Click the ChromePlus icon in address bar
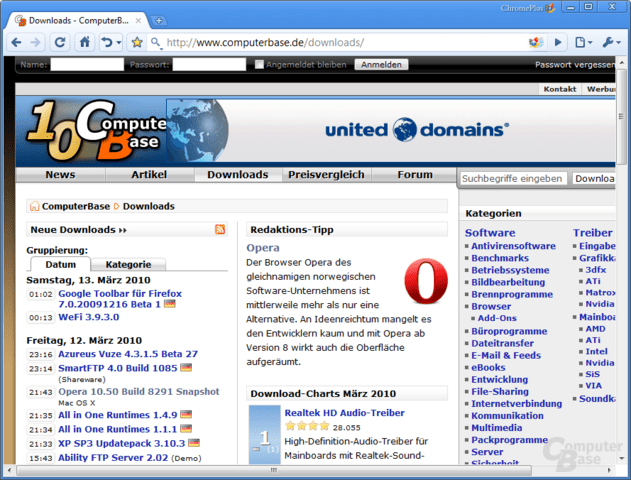Image resolution: width=631 pixels, height=480 pixels. (536, 42)
